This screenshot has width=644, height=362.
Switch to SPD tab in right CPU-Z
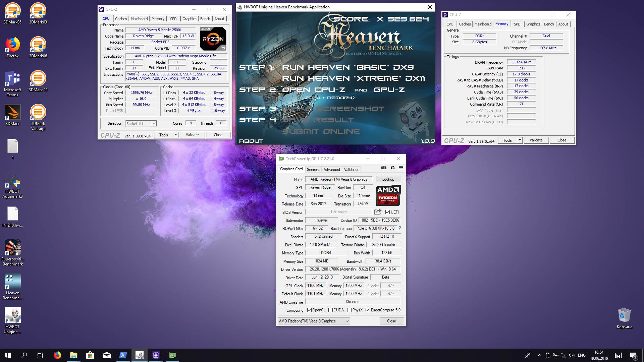517,24
